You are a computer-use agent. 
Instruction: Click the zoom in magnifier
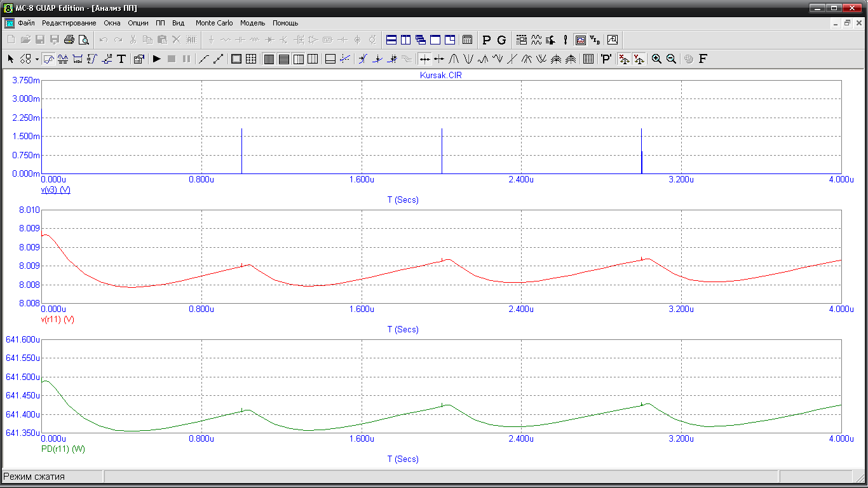point(656,58)
